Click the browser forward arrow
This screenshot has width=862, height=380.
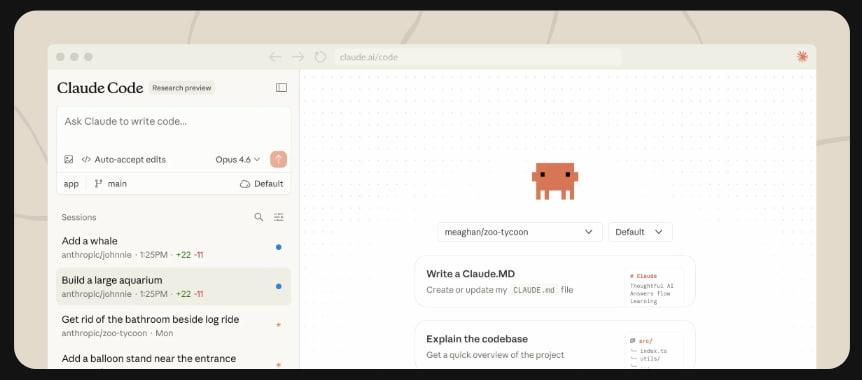point(298,57)
